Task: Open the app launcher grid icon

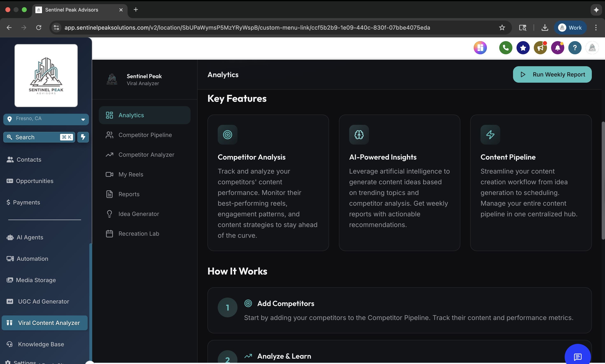Action: click(x=480, y=48)
